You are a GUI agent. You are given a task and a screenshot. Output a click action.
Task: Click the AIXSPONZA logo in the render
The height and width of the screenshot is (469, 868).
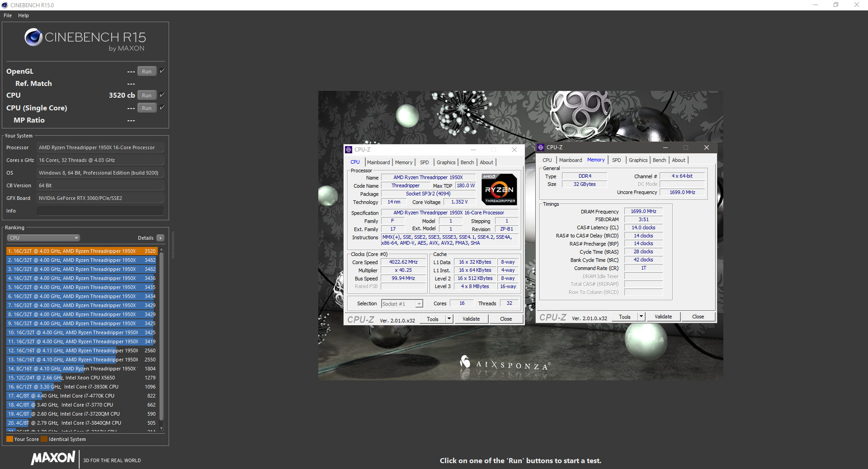505,363
